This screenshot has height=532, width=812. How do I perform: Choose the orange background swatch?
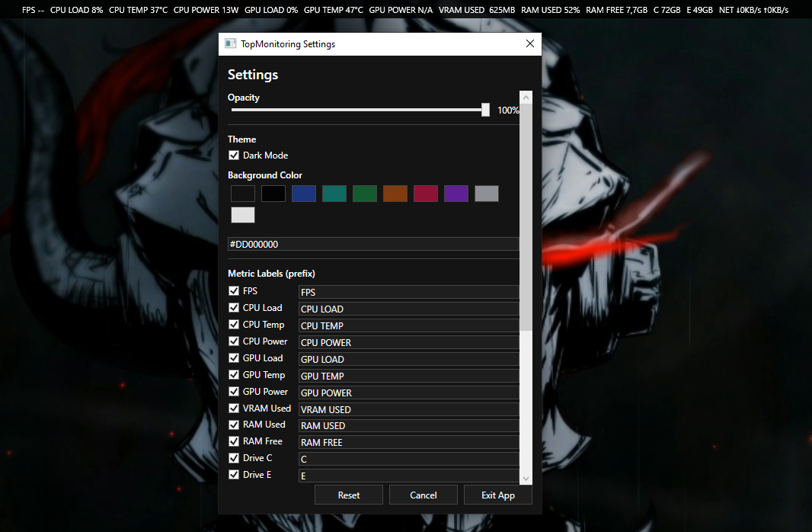click(395, 194)
